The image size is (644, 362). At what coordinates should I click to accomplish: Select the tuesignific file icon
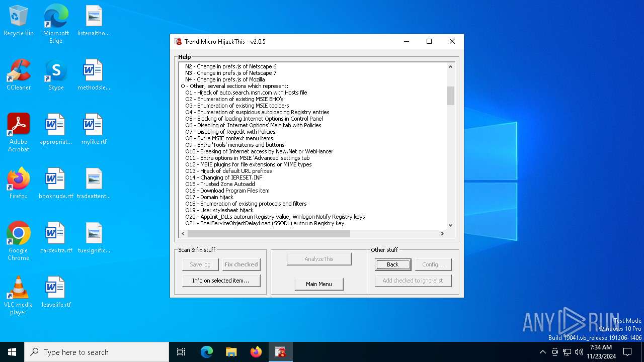pos(94,238)
